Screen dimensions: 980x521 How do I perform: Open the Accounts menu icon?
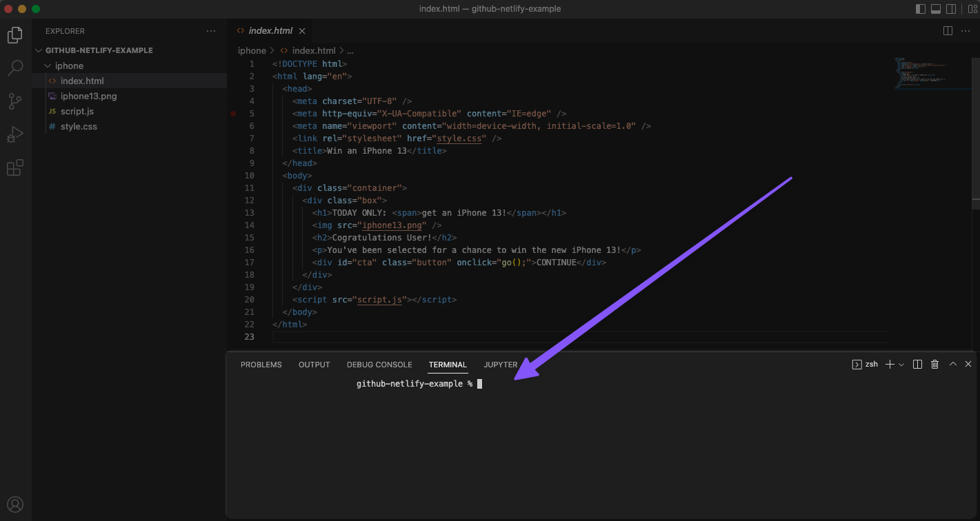pos(15,504)
